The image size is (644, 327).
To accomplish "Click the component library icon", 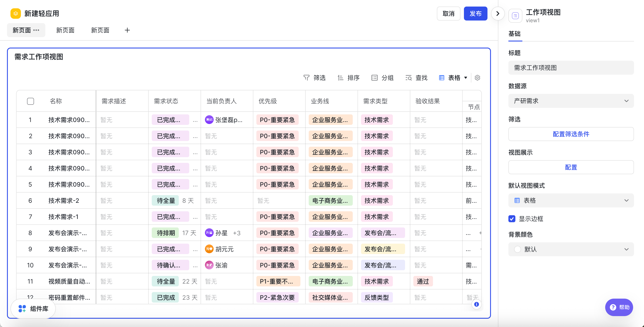I will click(x=22, y=308).
